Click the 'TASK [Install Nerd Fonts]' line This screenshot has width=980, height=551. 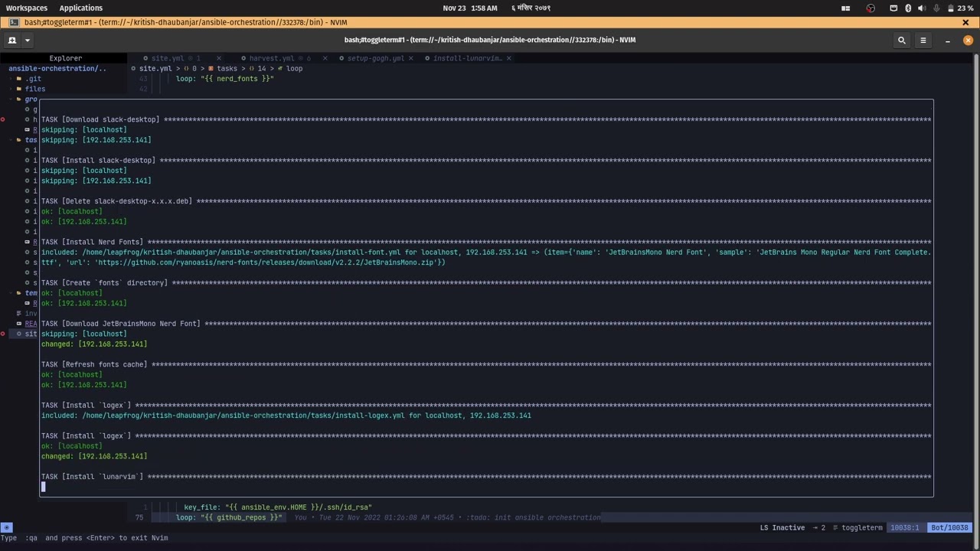click(486, 242)
